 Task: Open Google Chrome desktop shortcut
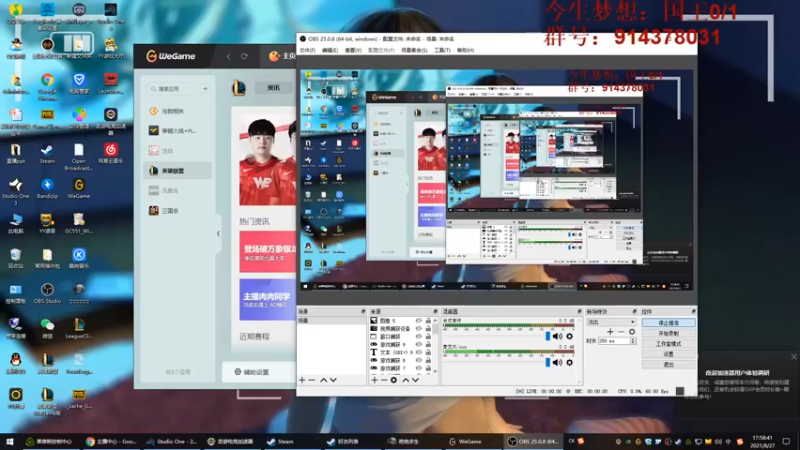47,86
